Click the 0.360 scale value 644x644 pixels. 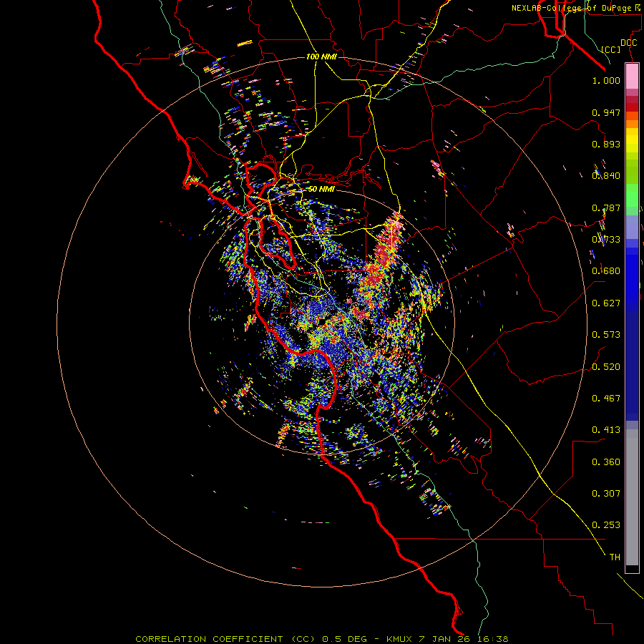[x=606, y=462]
